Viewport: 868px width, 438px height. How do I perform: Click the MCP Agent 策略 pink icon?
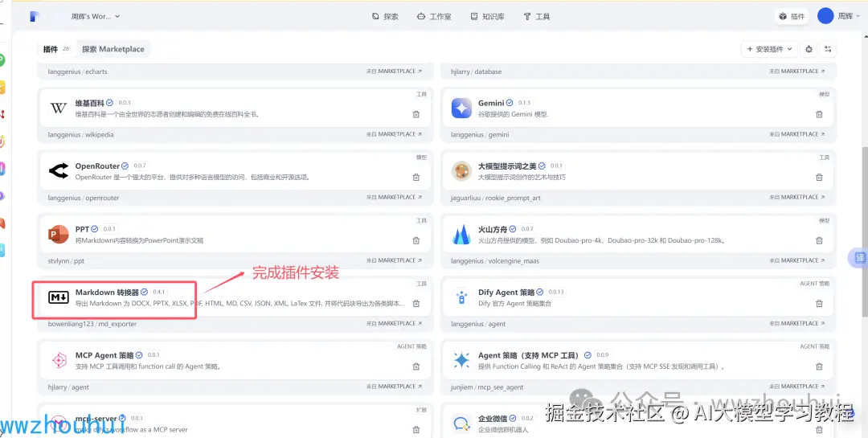click(59, 361)
